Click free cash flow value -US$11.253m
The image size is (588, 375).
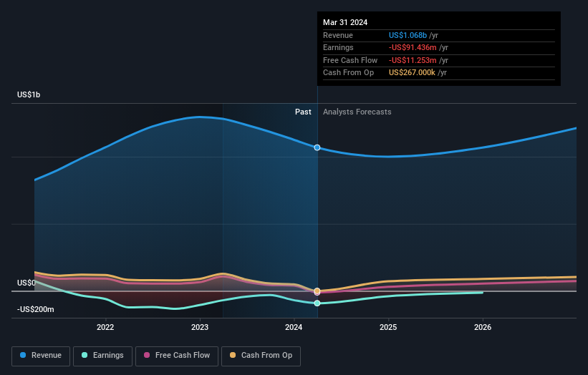point(413,60)
